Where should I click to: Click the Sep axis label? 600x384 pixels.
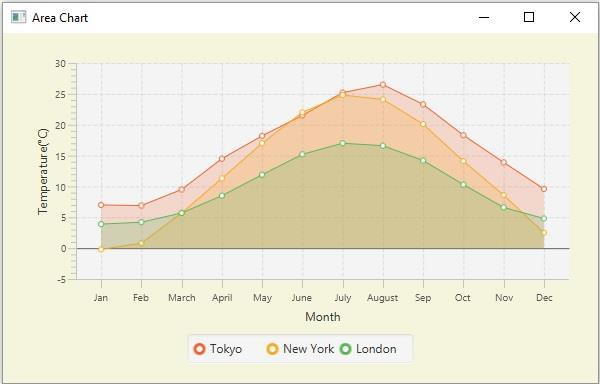click(x=423, y=298)
